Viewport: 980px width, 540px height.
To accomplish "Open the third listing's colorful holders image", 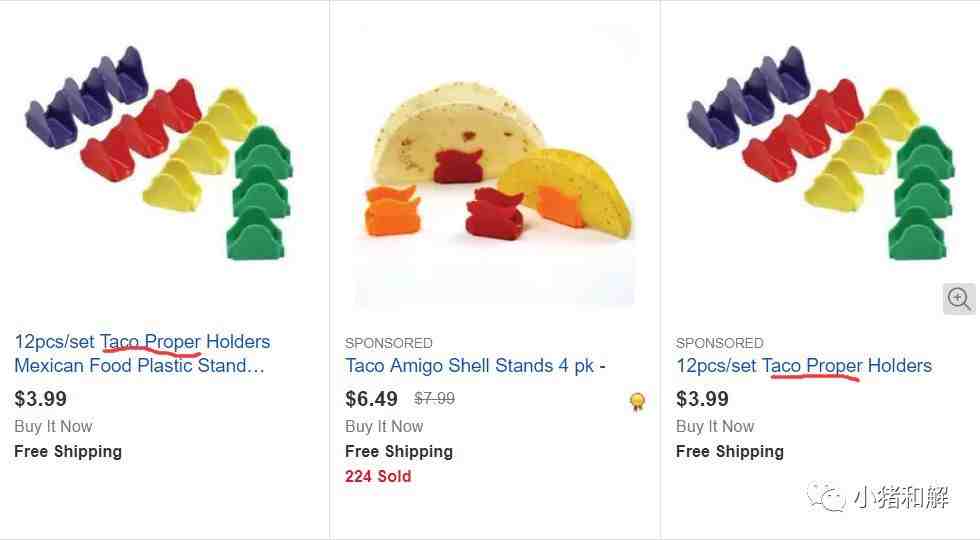I will 821,153.
